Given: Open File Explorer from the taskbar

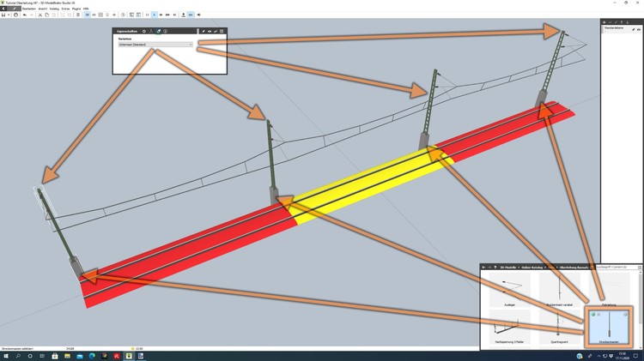Looking at the screenshot, I should 67,356.
